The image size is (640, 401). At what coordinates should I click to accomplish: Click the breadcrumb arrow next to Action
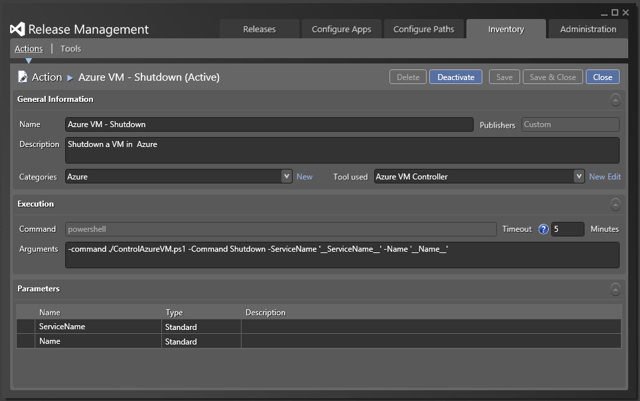point(70,78)
